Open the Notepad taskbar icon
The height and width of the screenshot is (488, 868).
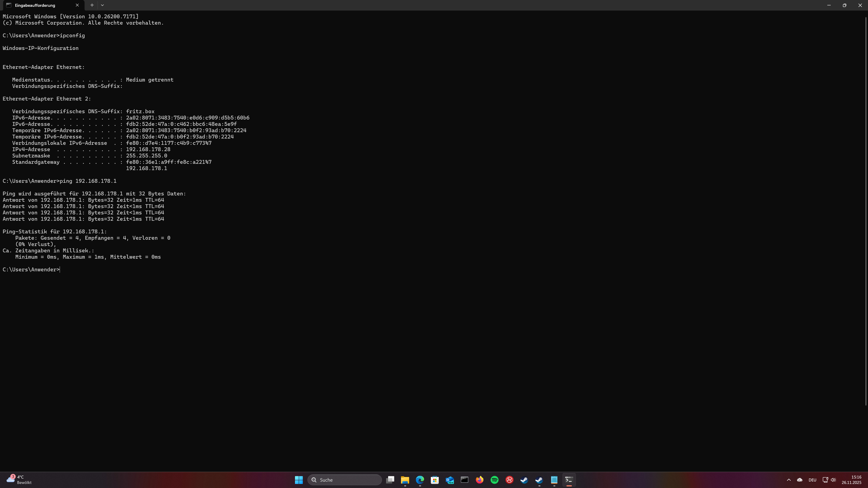point(554,480)
